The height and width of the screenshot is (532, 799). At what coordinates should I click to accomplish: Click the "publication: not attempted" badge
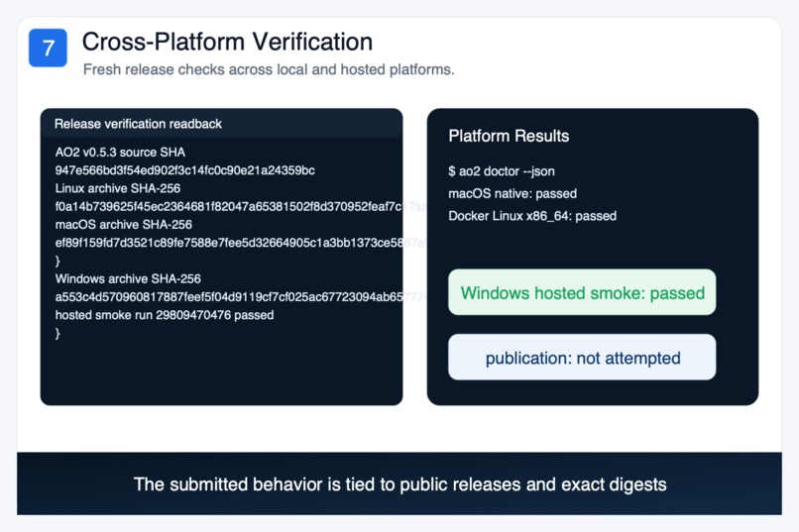tap(582, 358)
